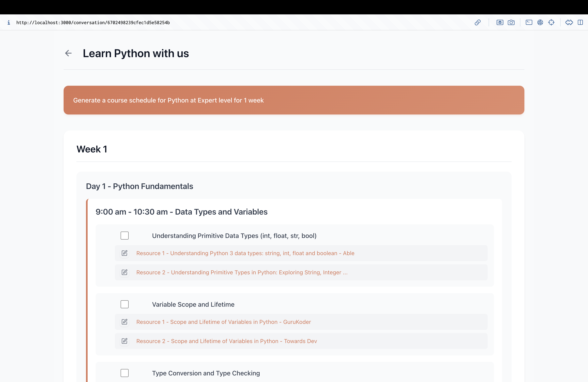This screenshot has width=588, height=382.
Task: Open the GuruKoder scope and lifetime resource
Action: point(223,322)
